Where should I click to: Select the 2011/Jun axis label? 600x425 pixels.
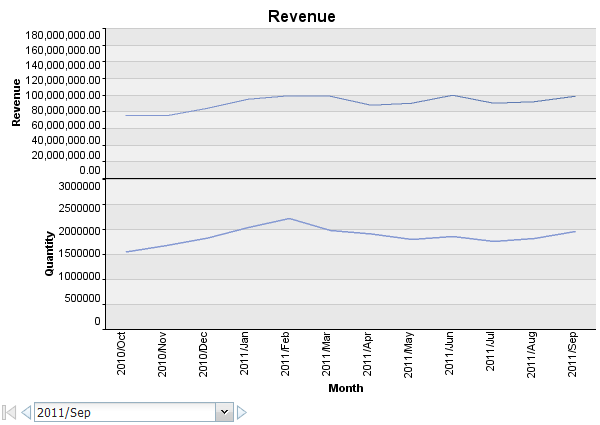[449, 353]
